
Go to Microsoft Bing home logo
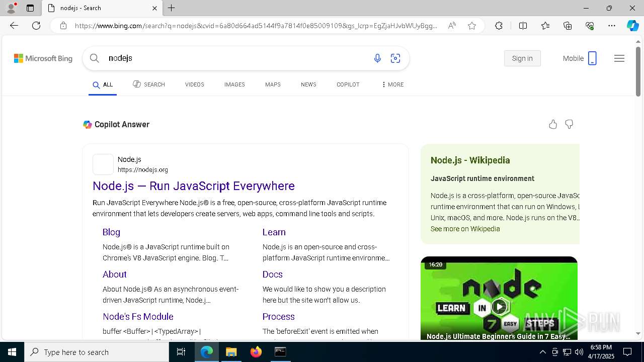click(x=43, y=58)
